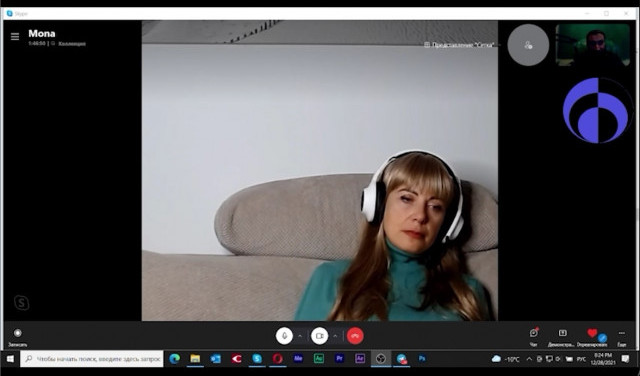The width and height of the screenshot is (640, 376).
Task: Click the Windows taskbar search box
Action: tap(92, 359)
